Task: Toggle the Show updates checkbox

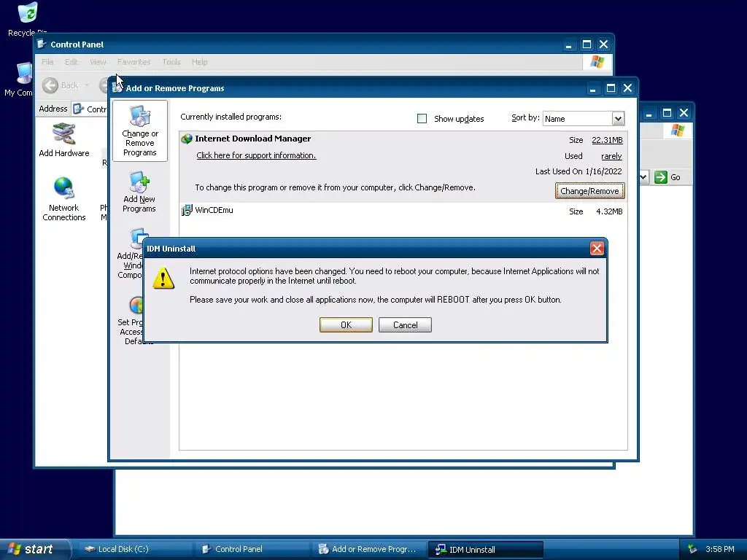Action: pyautogui.click(x=422, y=119)
